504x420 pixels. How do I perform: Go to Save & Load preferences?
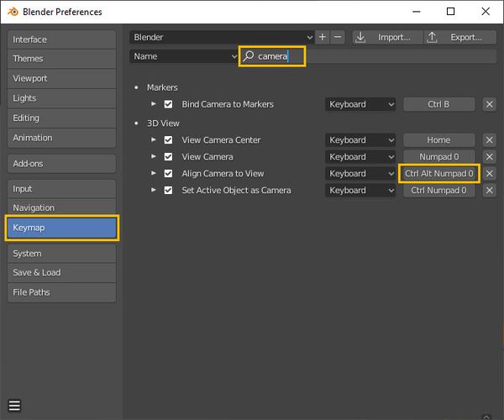pos(61,273)
